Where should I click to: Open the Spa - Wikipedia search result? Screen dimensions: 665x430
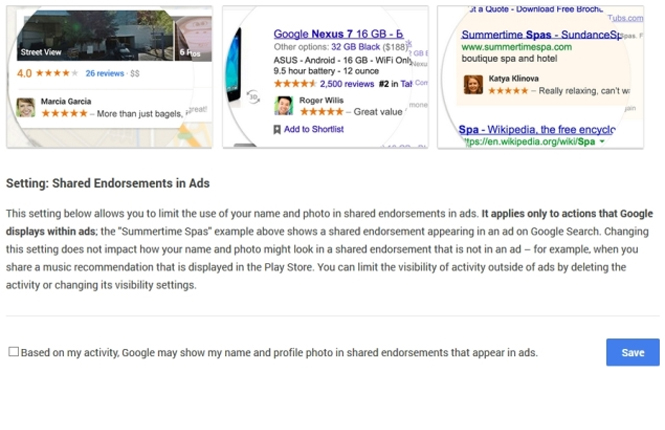point(537,130)
